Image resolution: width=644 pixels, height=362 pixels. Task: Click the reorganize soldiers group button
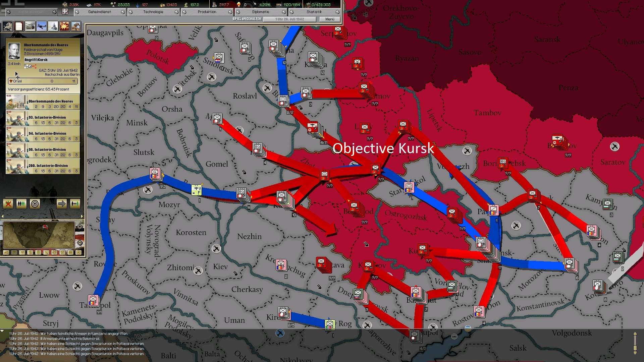click(21, 203)
